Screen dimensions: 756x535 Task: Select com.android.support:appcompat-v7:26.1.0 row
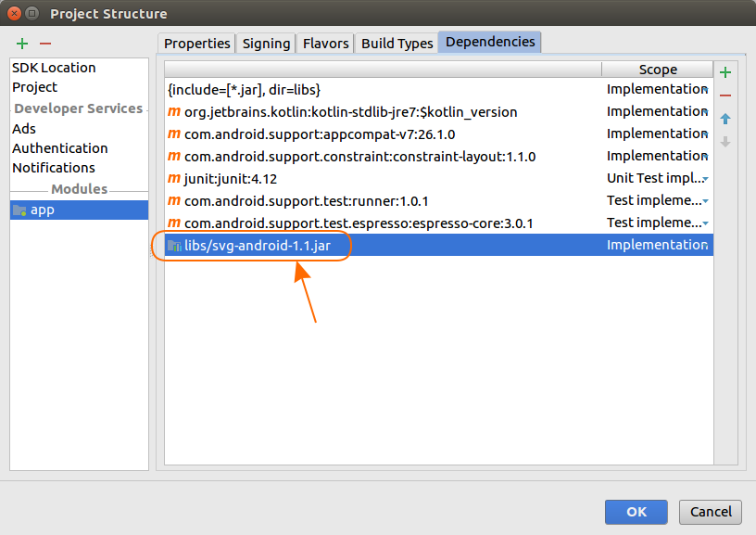pyautogui.click(x=439, y=134)
